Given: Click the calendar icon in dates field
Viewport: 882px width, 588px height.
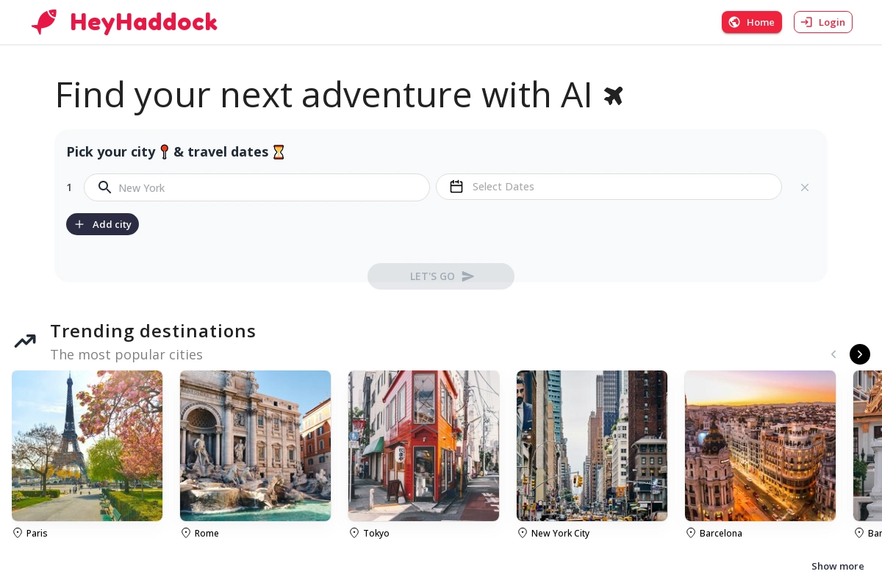Looking at the screenshot, I should tap(456, 187).
